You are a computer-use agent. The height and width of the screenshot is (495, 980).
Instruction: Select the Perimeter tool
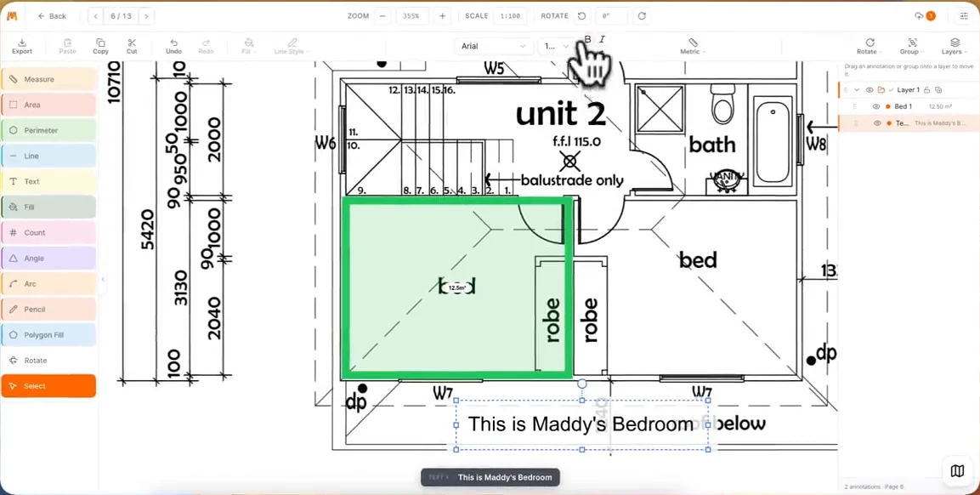click(48, 131)
